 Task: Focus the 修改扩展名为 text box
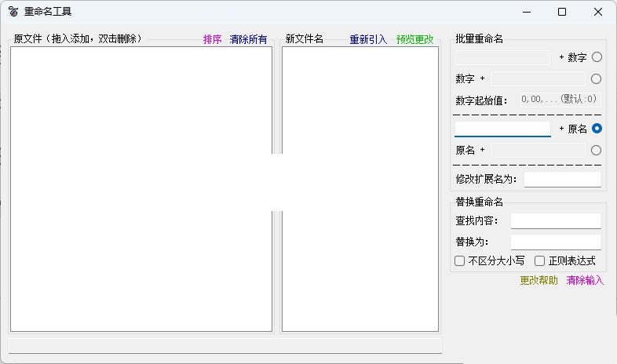(x=562, y=179)
